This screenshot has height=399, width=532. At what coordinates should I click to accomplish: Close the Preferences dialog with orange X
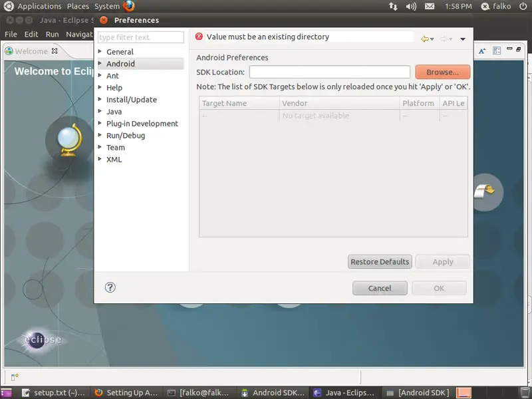click(x=104, y=20)
